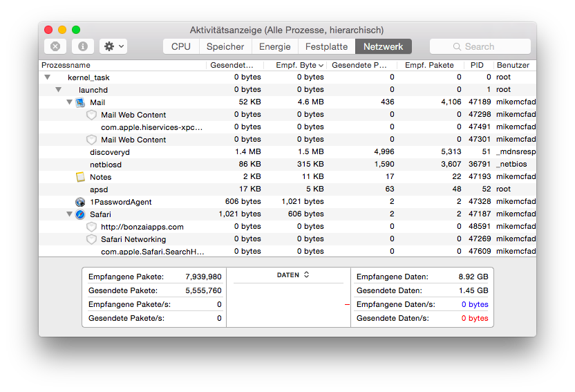
Task: Click Gesendete Pakete value 5,555,760
Action: (x=203, y=291)
